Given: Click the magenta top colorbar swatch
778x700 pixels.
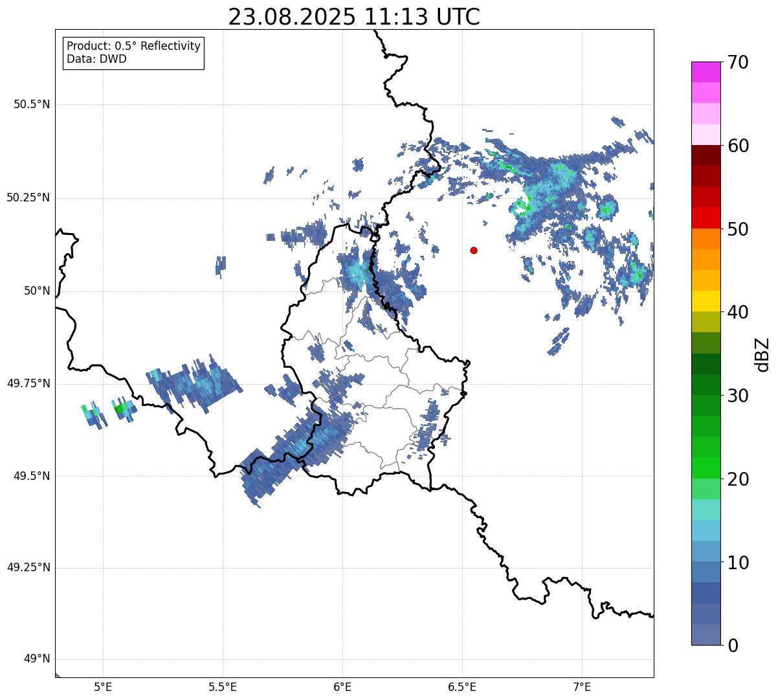Looking at the screenshot, I should 706,72.
